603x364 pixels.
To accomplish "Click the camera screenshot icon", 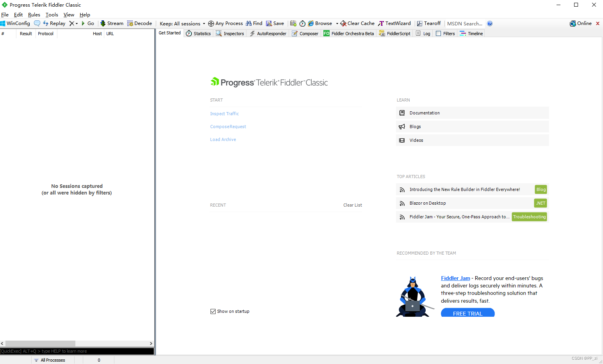I will [x=293, y=23].
